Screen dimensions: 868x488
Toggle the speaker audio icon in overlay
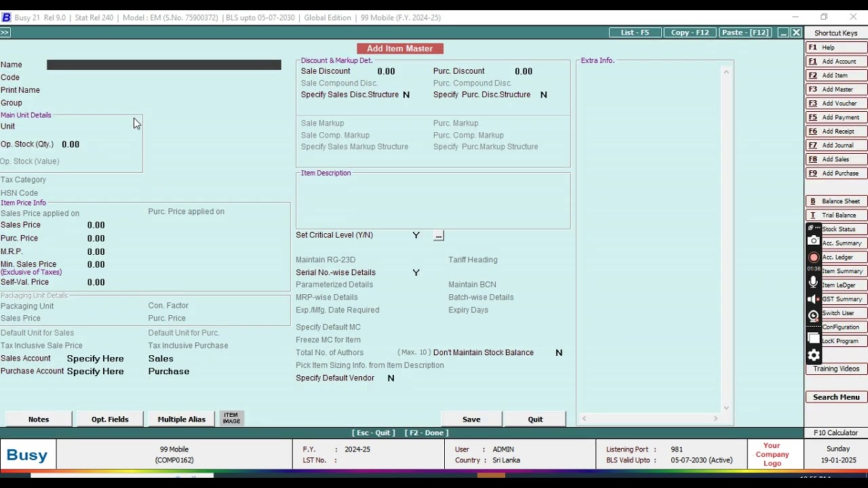814,299
